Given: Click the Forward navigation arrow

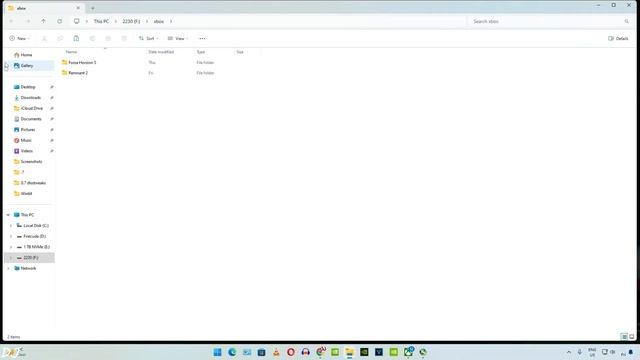Looking at the screenshot, I should (28, 21).
